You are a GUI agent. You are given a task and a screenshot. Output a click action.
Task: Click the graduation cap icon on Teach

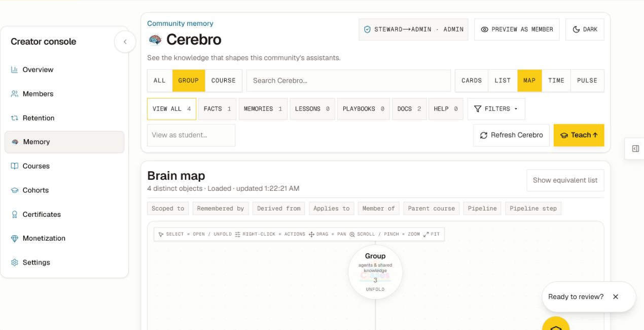click(x=564, y=135)
